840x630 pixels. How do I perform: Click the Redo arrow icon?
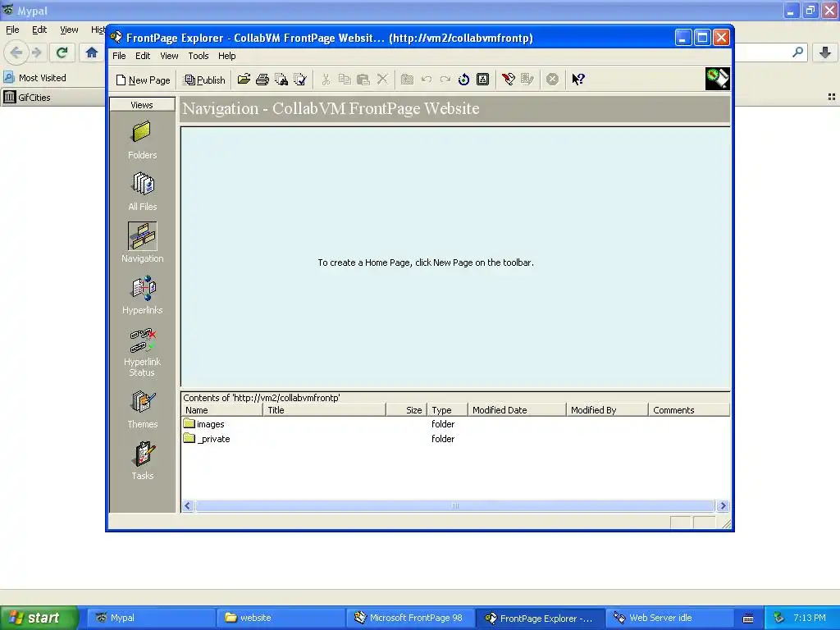[x=445, y=80]
